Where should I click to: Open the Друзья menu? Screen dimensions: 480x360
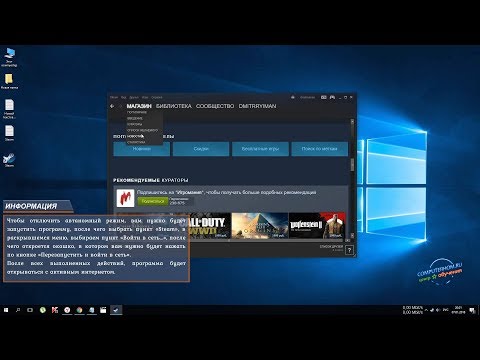pyautogui.click(x=134, y=97)
